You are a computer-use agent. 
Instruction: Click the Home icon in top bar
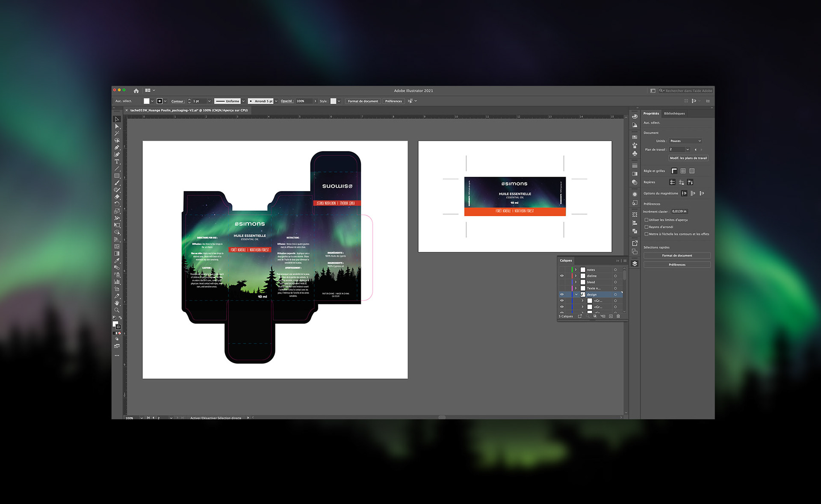[136, 91]
